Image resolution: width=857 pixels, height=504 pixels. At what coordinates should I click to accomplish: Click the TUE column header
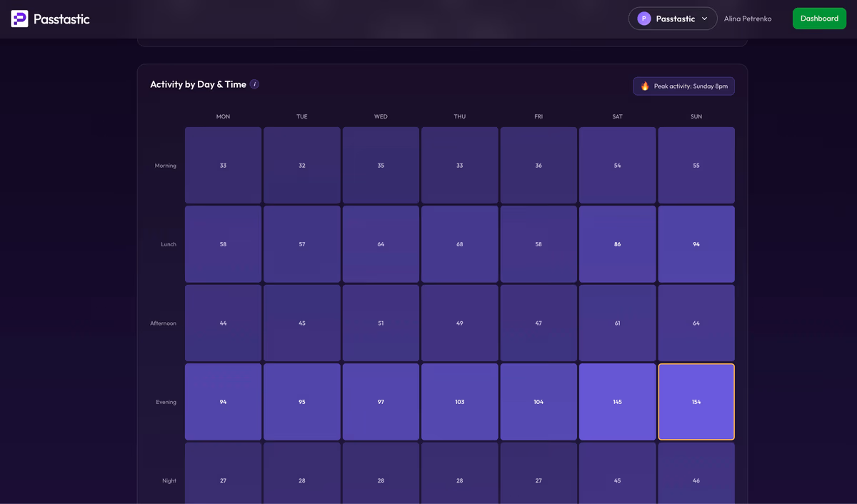[302, 116]
